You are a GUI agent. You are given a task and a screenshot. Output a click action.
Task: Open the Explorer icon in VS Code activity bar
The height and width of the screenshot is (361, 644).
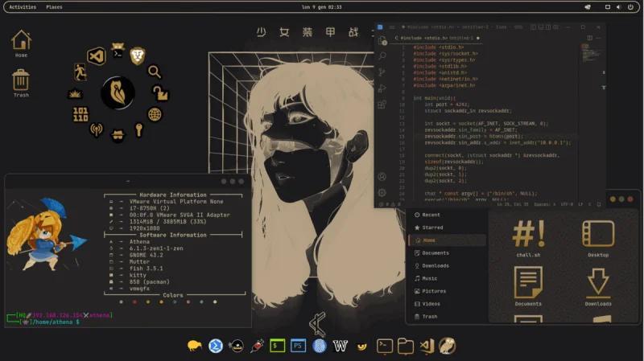coord(382,41)
